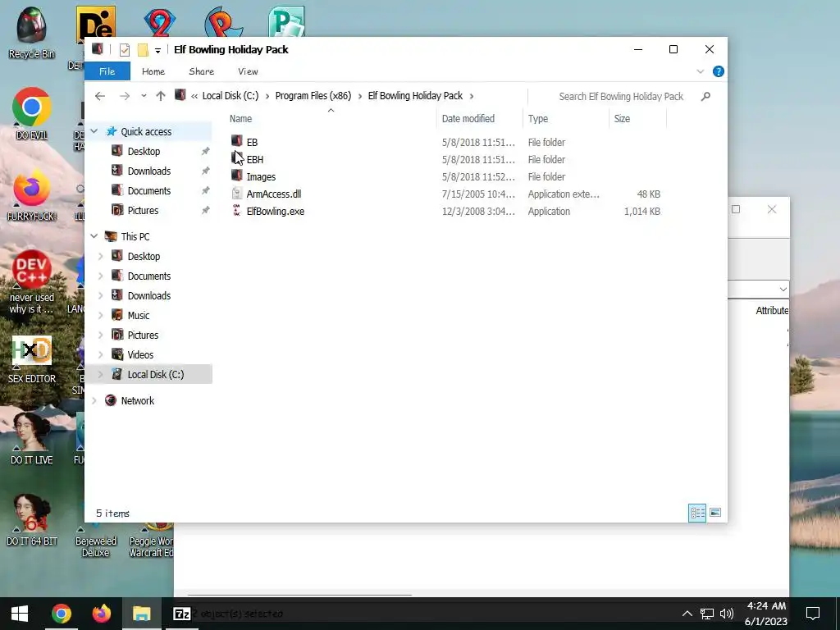Open Bejeweled Deluxe desktop shortcut
This screenshot has width=840, height=630.
click(x=96, y=540)
